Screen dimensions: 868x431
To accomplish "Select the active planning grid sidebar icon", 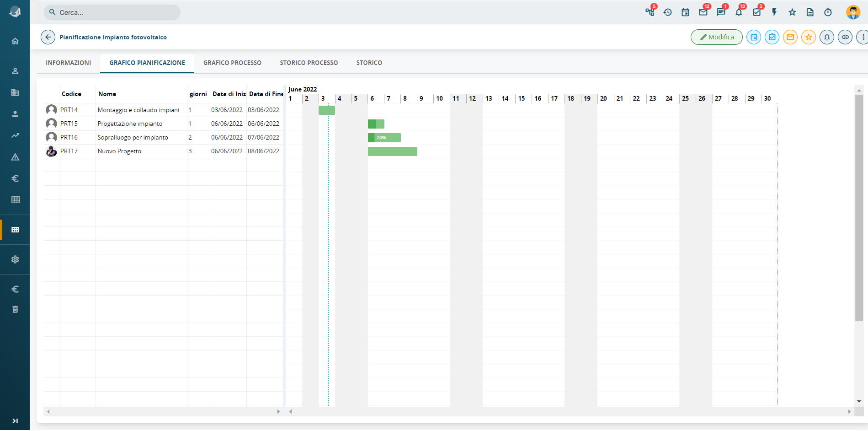I will (15, 230).
